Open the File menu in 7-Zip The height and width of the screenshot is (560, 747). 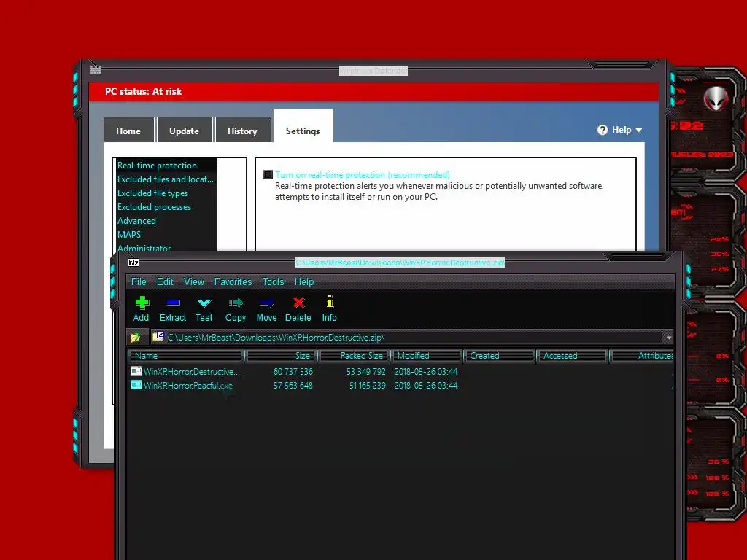coord(139,282)
